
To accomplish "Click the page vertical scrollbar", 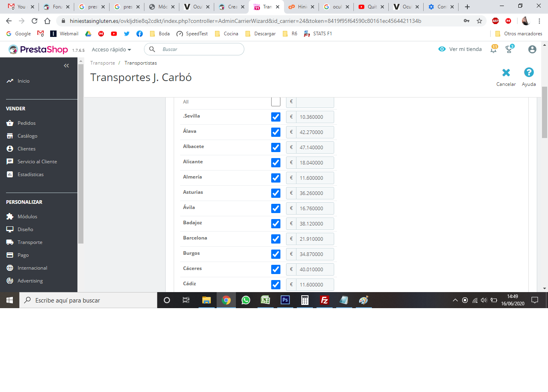I will [x=544, y=112].
